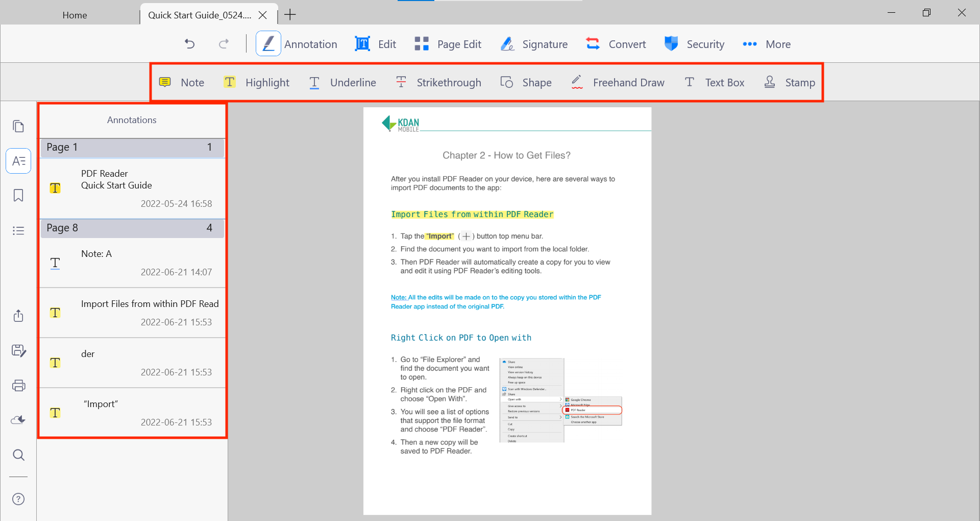Screen dimensions: 980x521
Task: Collapse the Page 8 annotations group
Action: pyautogui.click(x=132, y=228)
